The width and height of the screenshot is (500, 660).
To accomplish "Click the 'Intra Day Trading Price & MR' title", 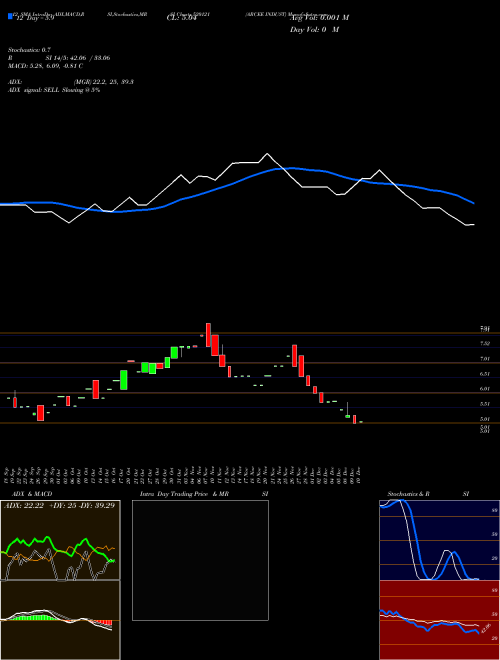I will (185, 494).
